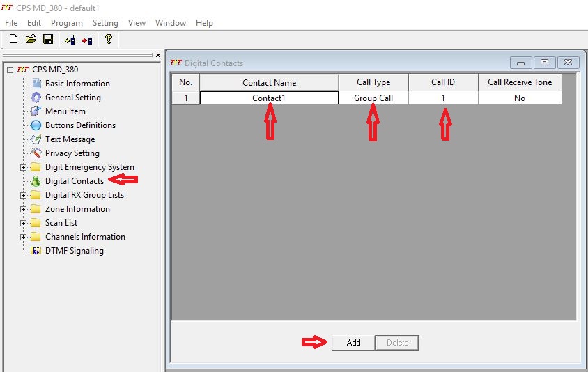Open the View menu
Screen dimensions: 588x372
point(137,23)
